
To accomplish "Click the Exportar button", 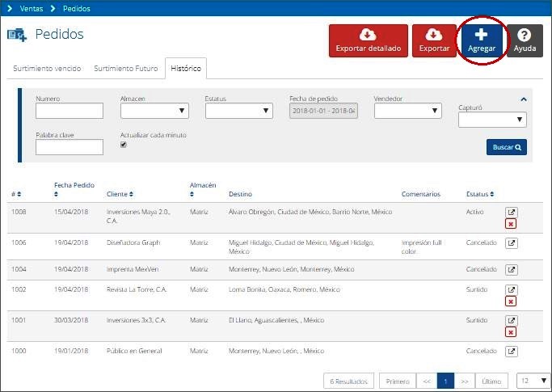I will pyautogui.click(x=434, y=41).
